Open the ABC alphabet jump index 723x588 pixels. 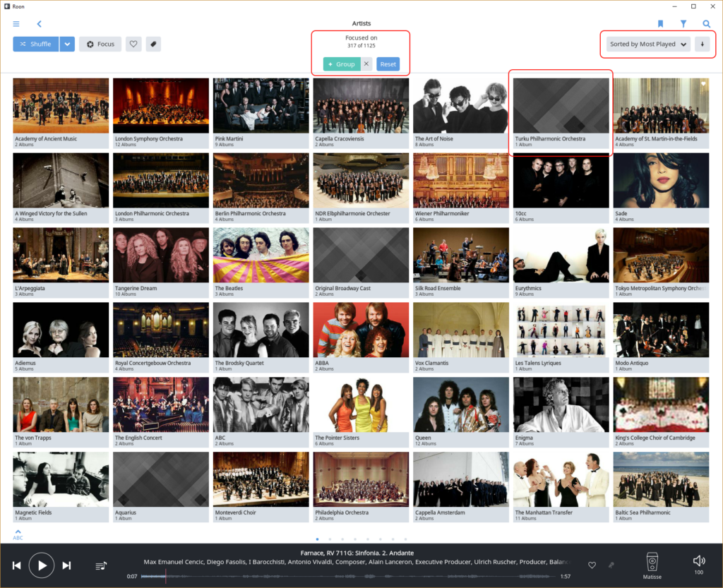point(18,535)
